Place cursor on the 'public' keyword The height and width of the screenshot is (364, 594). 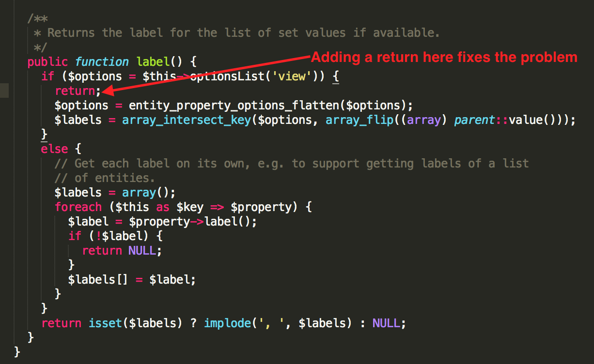click(x=47, y=62)
